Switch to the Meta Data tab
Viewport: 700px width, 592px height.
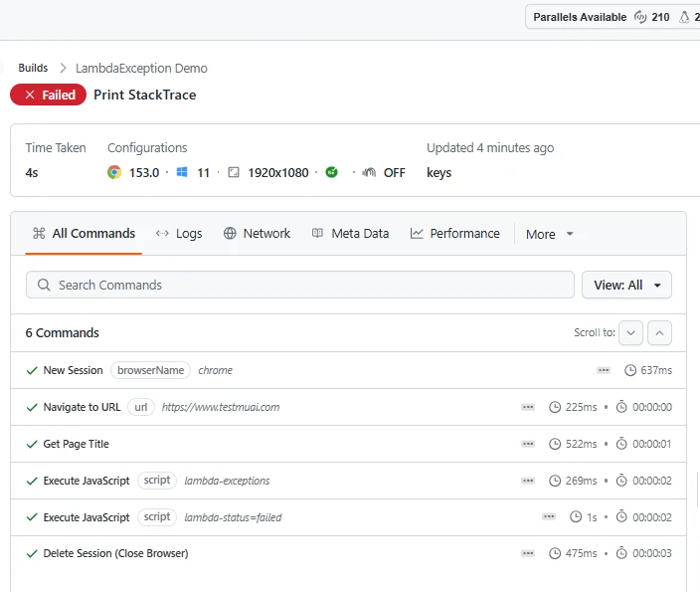pos(350,233)
